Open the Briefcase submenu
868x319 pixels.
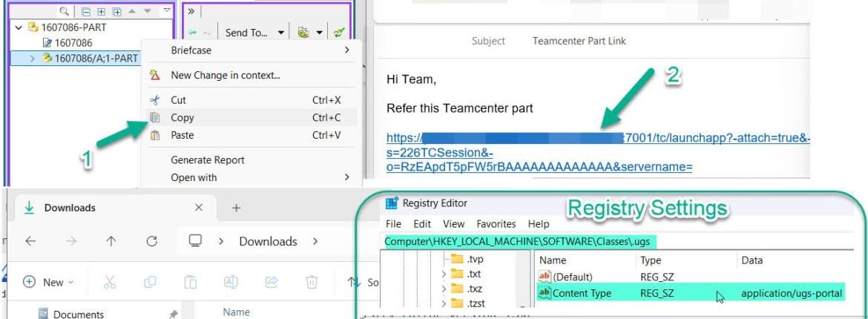pos(251,50)
